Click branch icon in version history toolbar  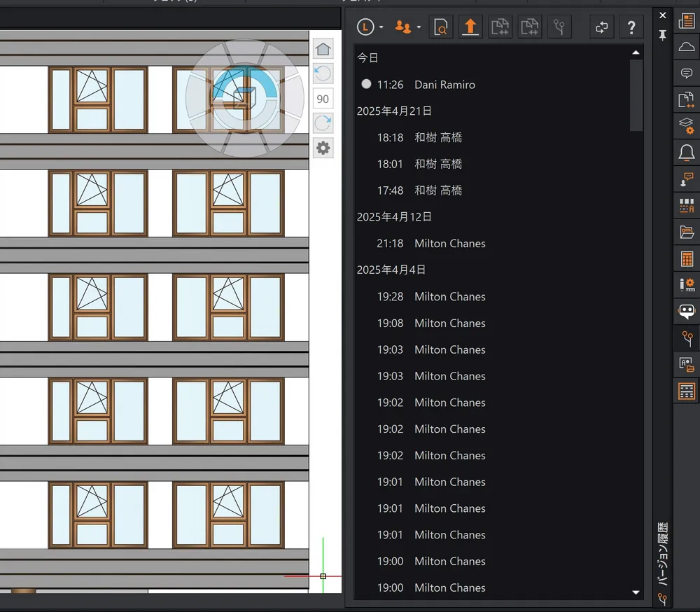pos(559,27)
